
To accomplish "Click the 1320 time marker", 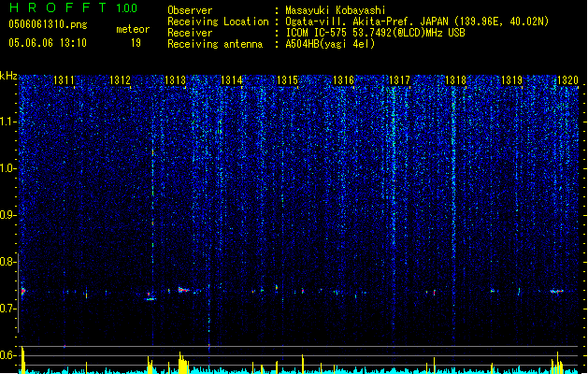I will click(x=567, y=79).
